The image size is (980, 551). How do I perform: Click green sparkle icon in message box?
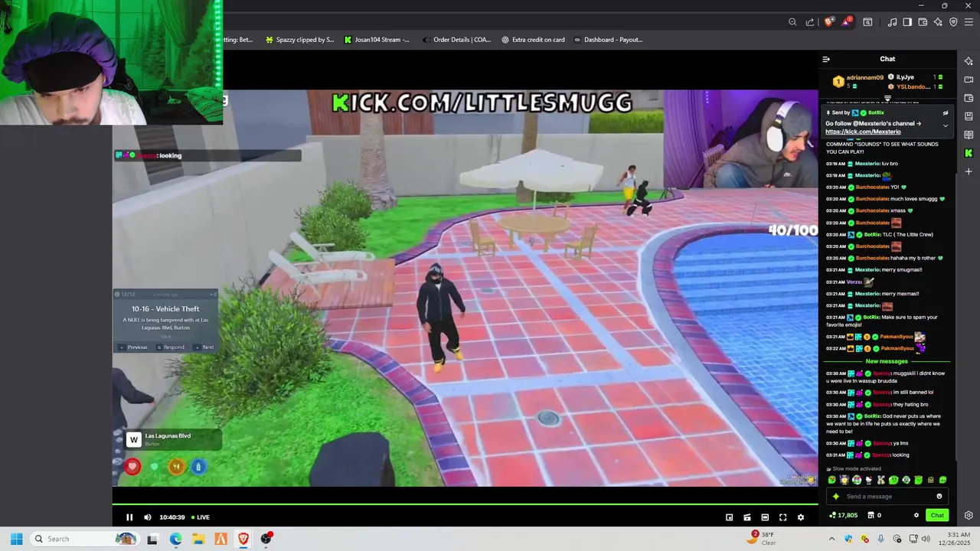(835, 497)
